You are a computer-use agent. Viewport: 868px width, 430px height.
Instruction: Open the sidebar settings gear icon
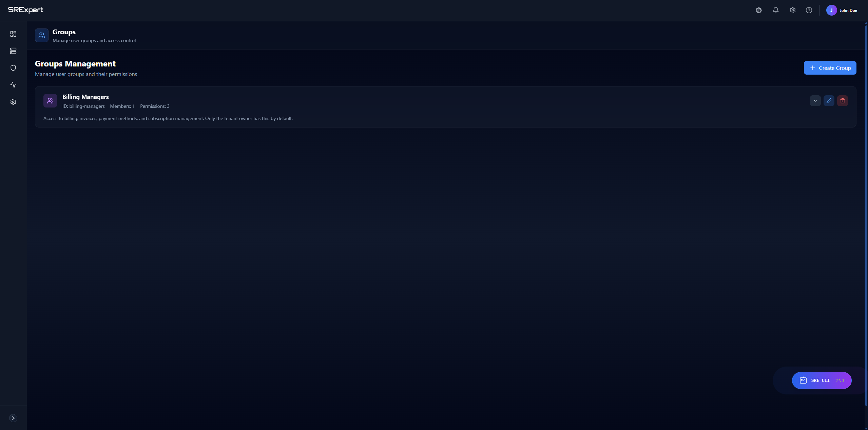13,102
